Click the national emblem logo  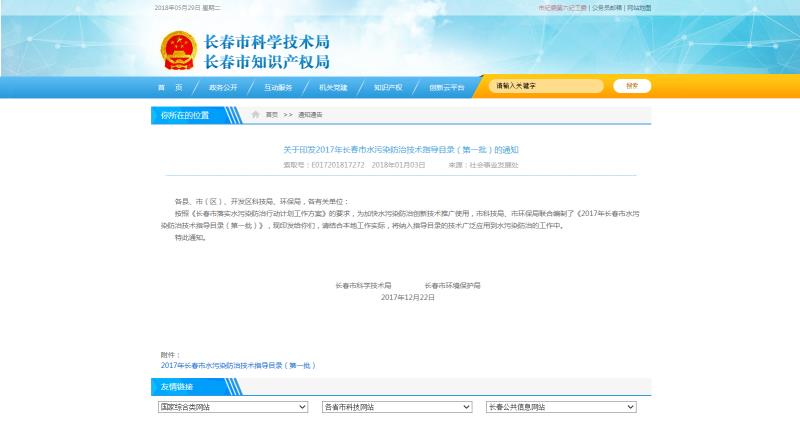coord(178,50)
